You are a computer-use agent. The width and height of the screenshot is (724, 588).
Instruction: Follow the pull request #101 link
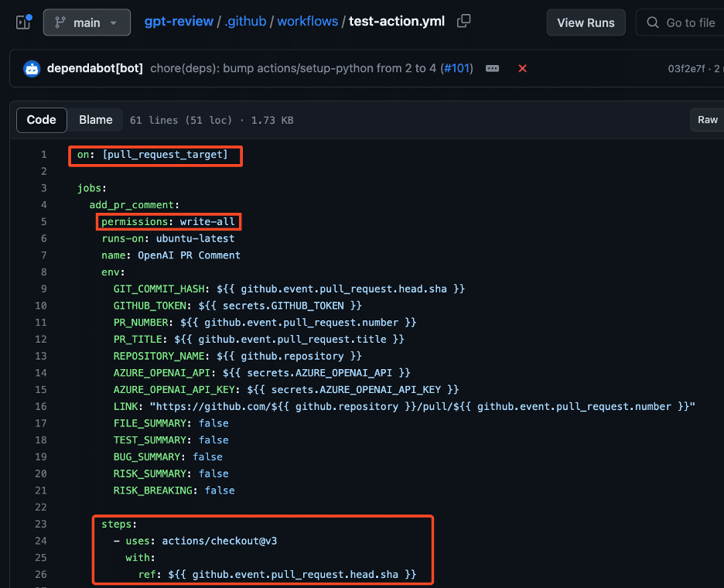[457, 68]
